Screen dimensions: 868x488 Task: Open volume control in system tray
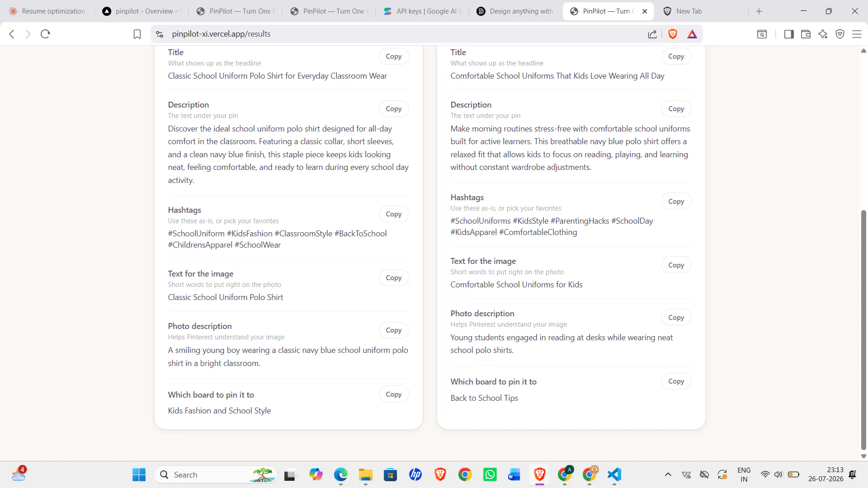point(778,475)
